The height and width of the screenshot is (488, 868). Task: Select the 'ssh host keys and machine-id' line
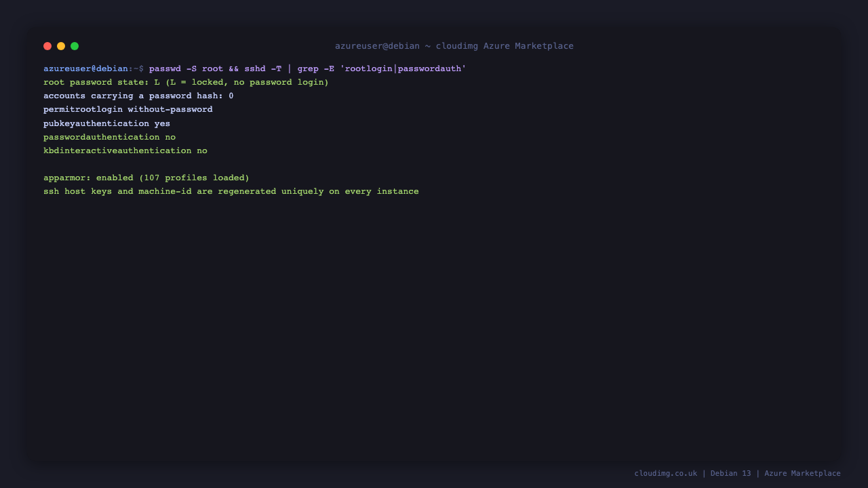pos(231,191)
